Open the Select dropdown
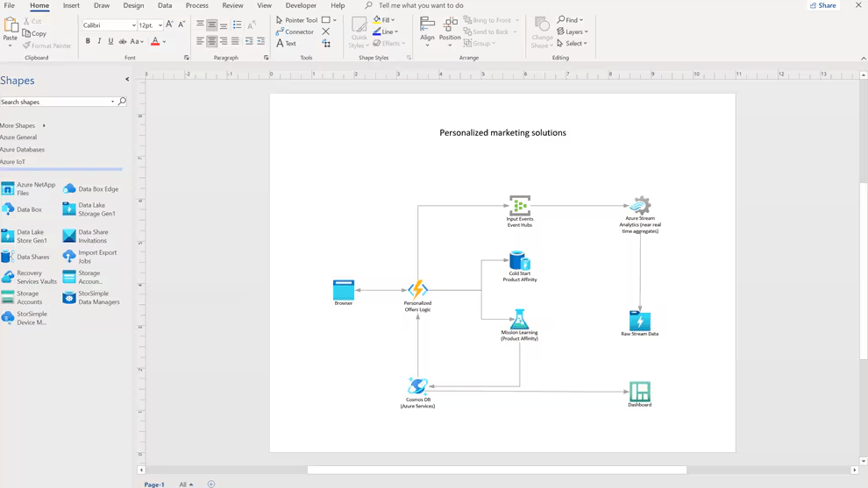868x488 pixels. pos(572,43)
